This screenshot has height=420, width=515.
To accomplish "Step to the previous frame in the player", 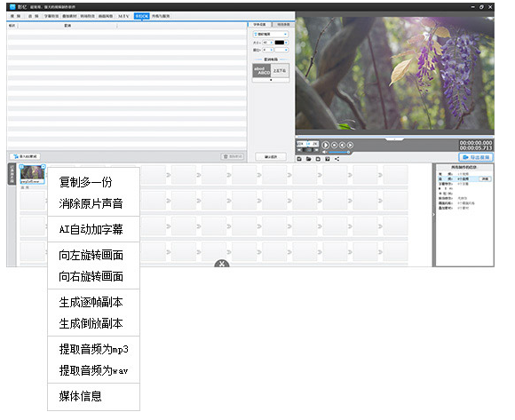I will (342, 145).
